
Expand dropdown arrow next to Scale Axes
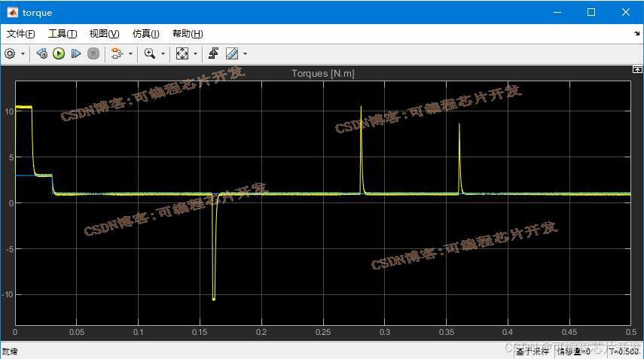pos(195,53)
